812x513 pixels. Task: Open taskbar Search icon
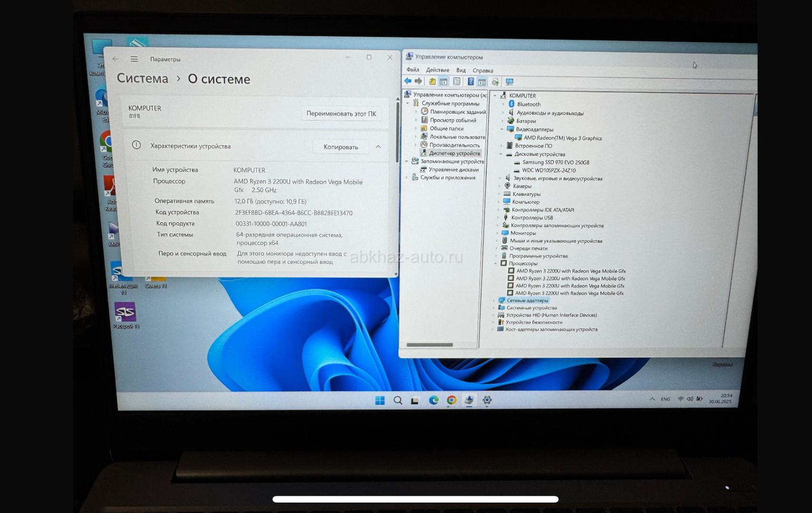point(398,400)
